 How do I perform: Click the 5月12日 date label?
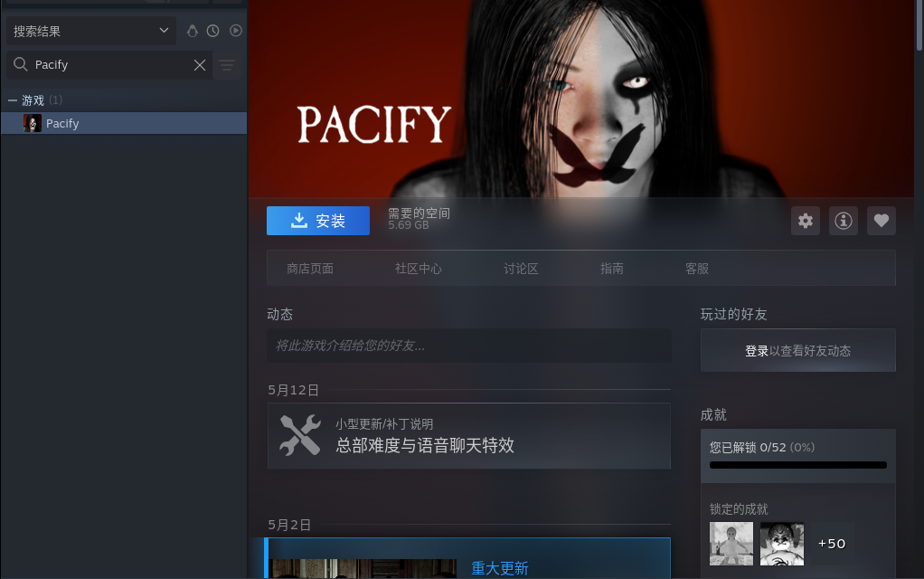(294, 390)
